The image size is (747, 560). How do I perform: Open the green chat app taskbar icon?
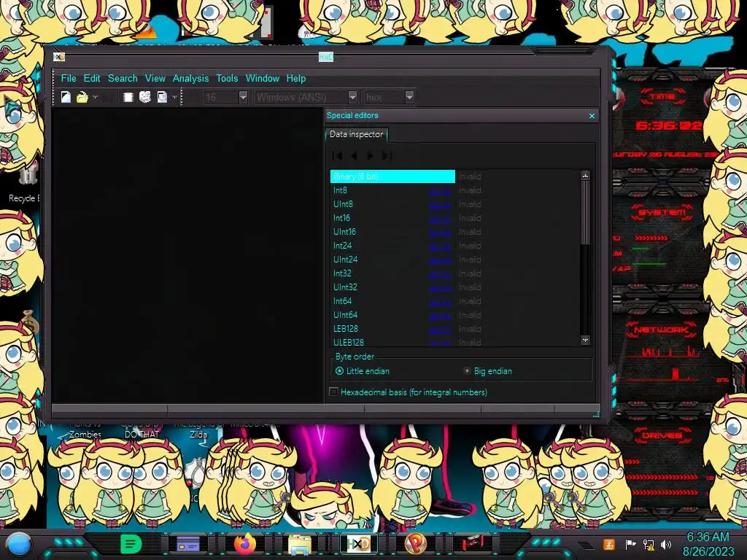tap(131, 544)
